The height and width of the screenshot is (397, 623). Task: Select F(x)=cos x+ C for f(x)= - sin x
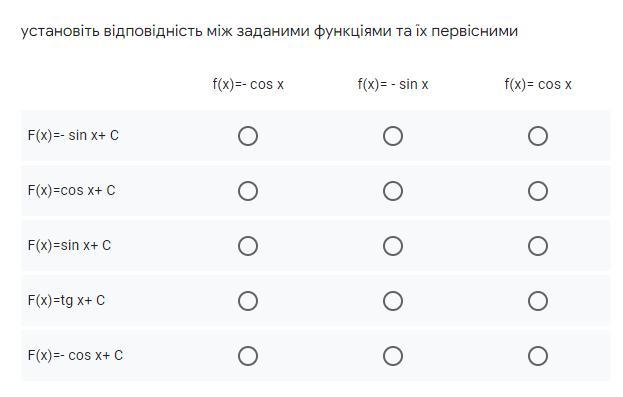pos(393,191)
